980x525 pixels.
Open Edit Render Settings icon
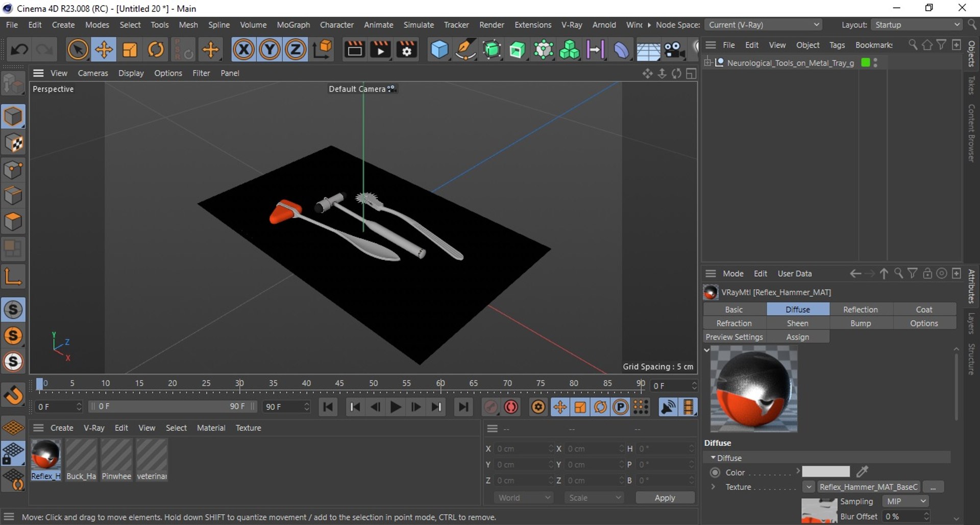407,50
